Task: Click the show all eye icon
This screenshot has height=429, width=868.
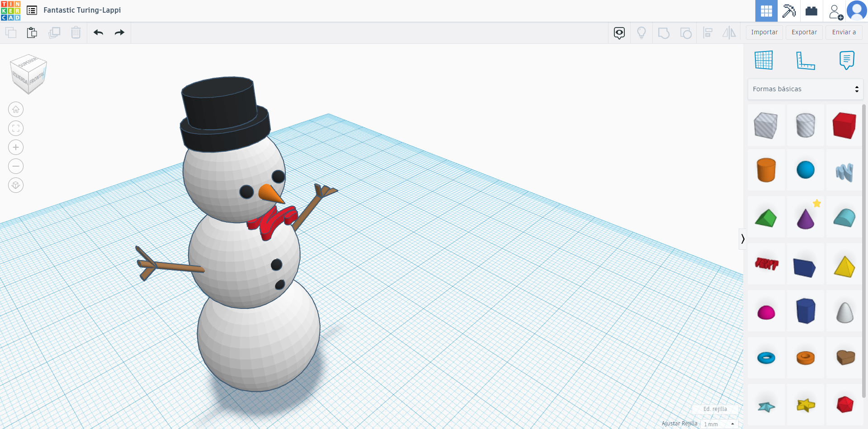Action: click(x=619, y=33)
